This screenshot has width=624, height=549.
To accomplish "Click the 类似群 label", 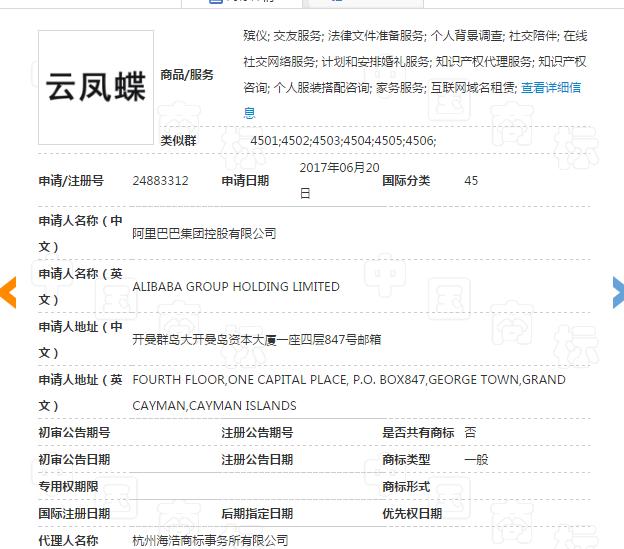I will point(178,141).
